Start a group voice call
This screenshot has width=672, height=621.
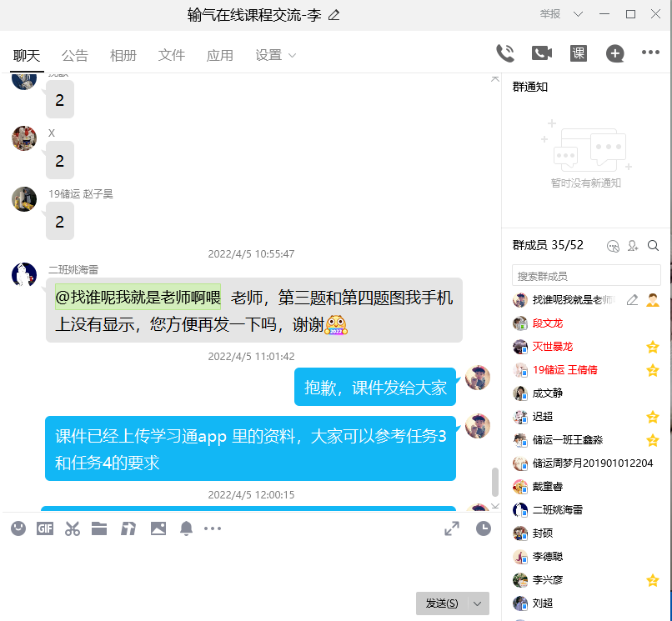coord(505,53)
